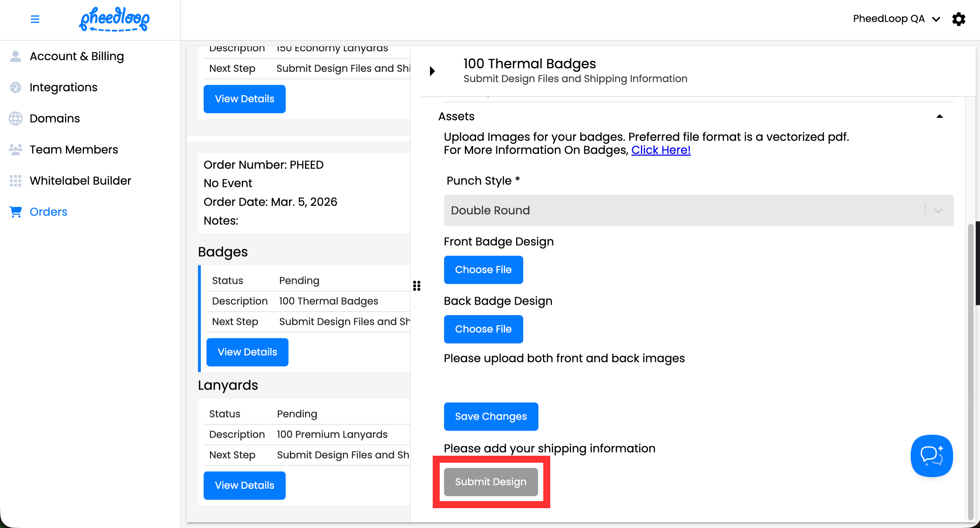Image resolution: width=980 pixels, height=528 pixels.
Task: Open settings gear icon
Action: tap(958, 19)
